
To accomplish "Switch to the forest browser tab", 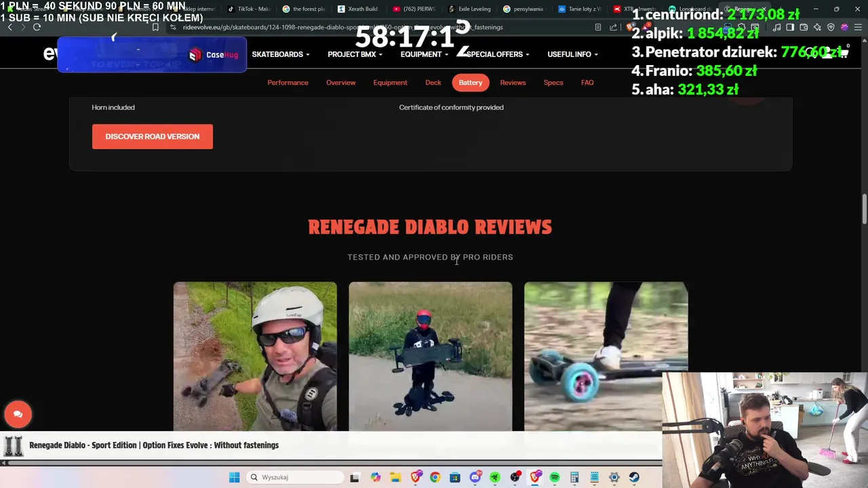I will pos(303,9).
